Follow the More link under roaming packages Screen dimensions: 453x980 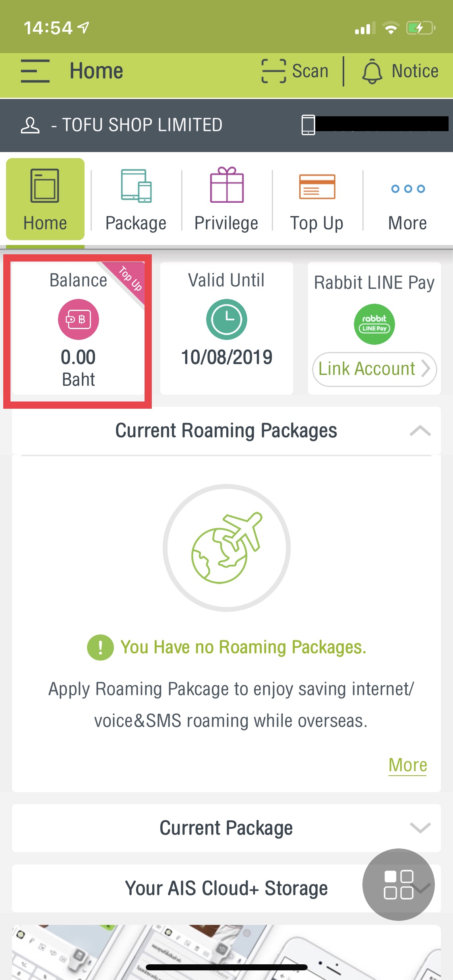(x=407, y=765)
